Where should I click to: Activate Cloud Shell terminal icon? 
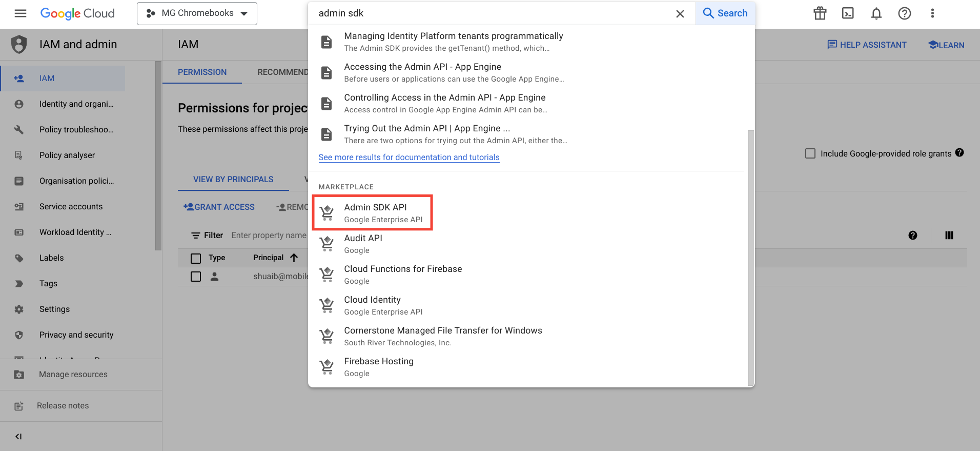(x=848, y=13)
